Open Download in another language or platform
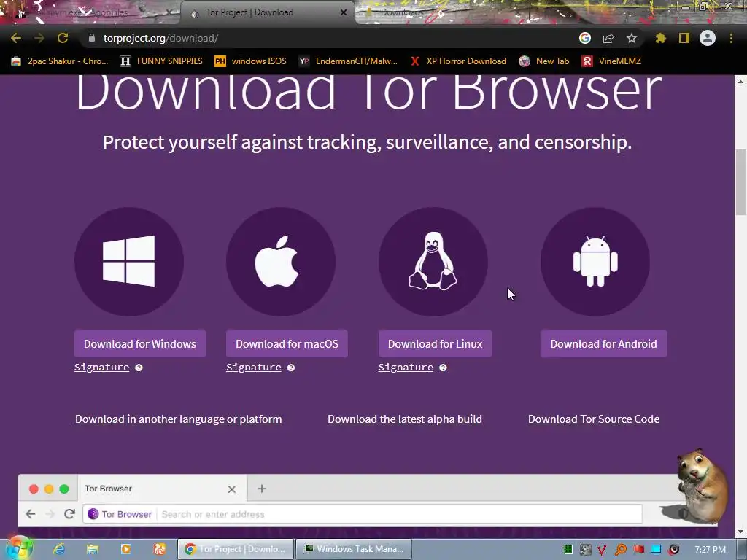 pos(178,419)
